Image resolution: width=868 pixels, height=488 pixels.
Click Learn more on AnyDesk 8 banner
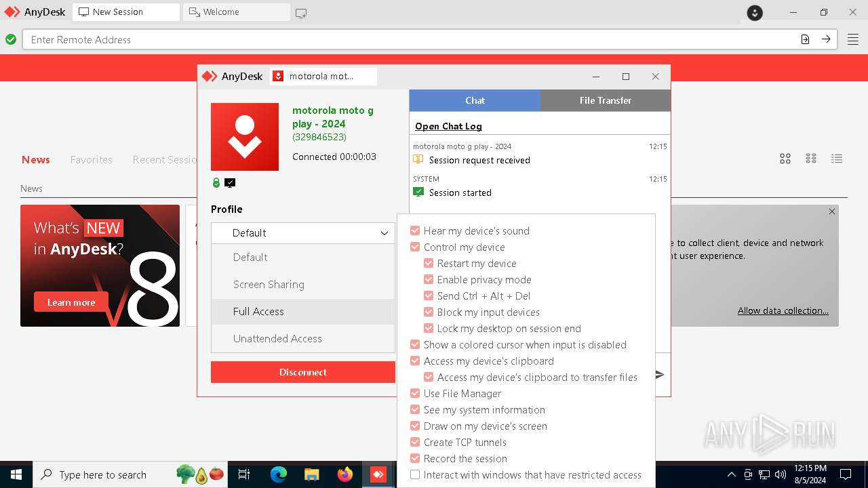coord(71,302)
